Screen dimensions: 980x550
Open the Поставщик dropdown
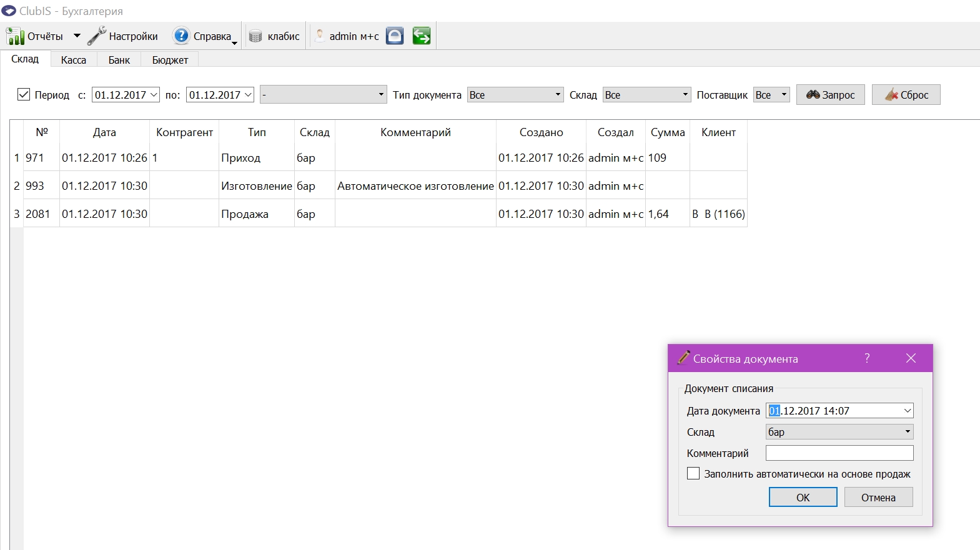(772, 95)
